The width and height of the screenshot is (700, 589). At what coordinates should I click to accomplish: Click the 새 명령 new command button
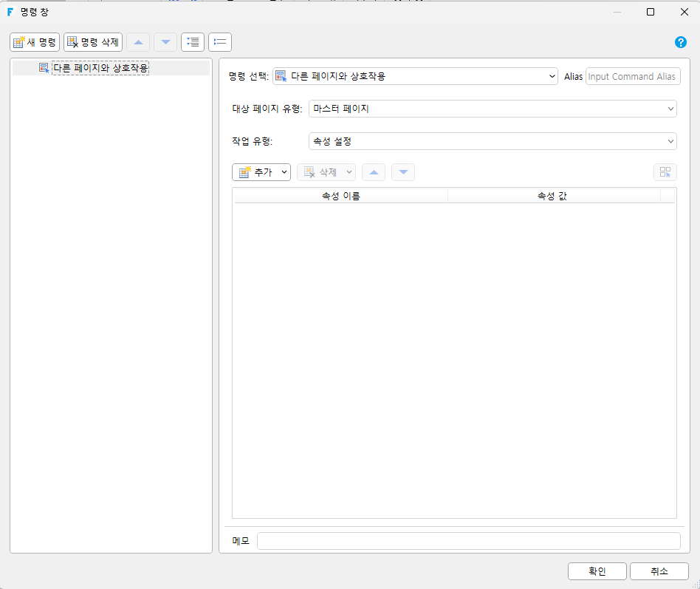click(35, 42)
